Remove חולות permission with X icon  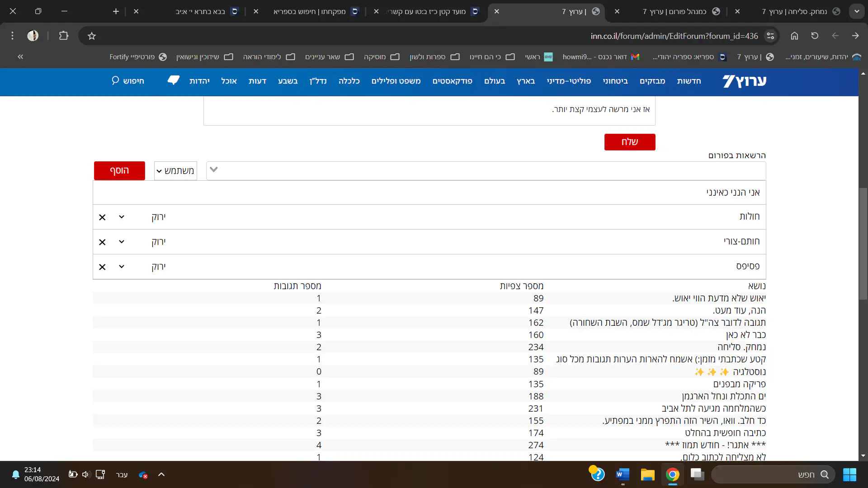pos(102,217)
